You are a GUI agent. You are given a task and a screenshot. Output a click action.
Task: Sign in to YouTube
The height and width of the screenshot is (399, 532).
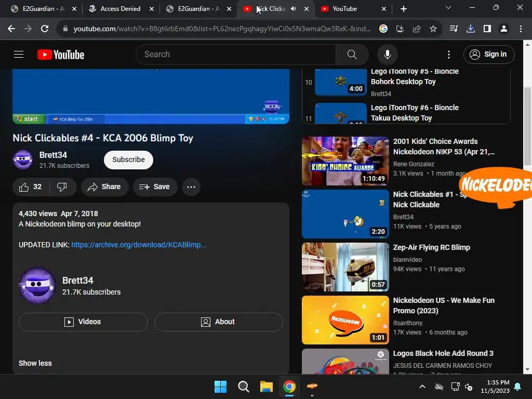(x=488, y=54)
